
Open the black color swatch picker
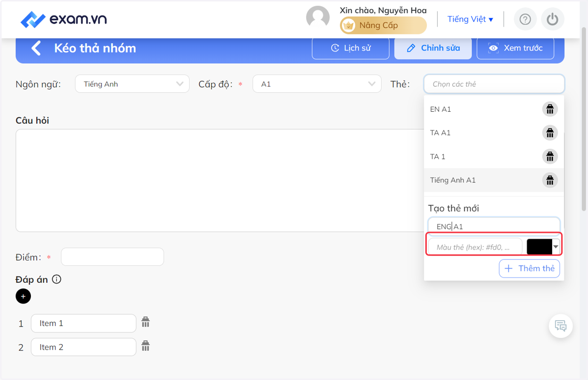(x=543, y=247)
